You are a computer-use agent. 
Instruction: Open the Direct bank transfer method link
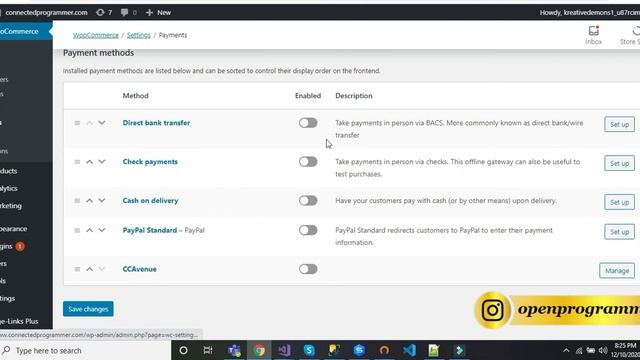tap(156, 123)
